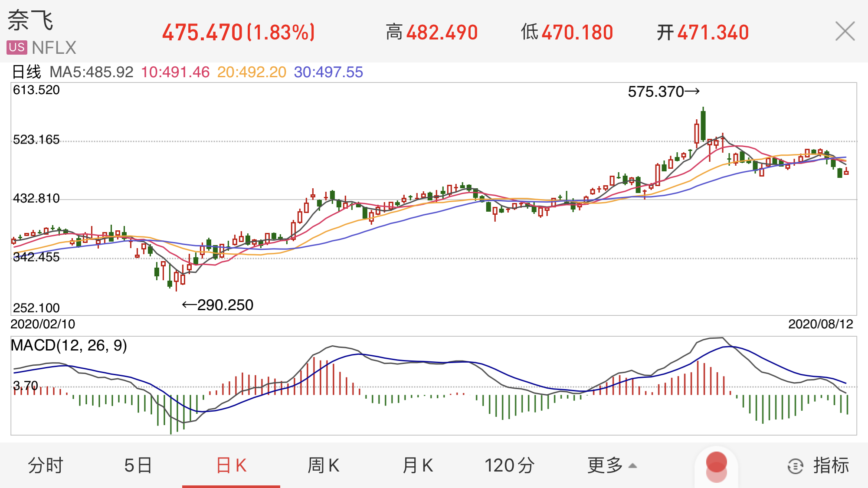Tap the MA5:485.92 moving average label
The height and width of the screenshot is (488, 868).
92,72
